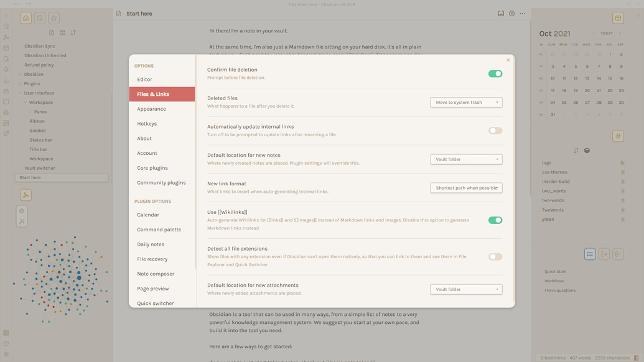Open Editor settings tab

coord(162,79)
